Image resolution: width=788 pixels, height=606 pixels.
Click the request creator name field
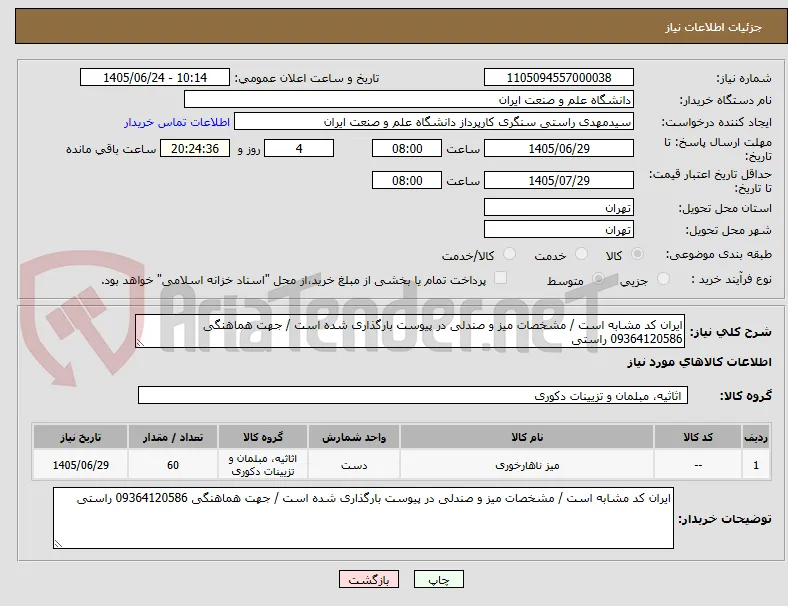(x=434, y=122)
